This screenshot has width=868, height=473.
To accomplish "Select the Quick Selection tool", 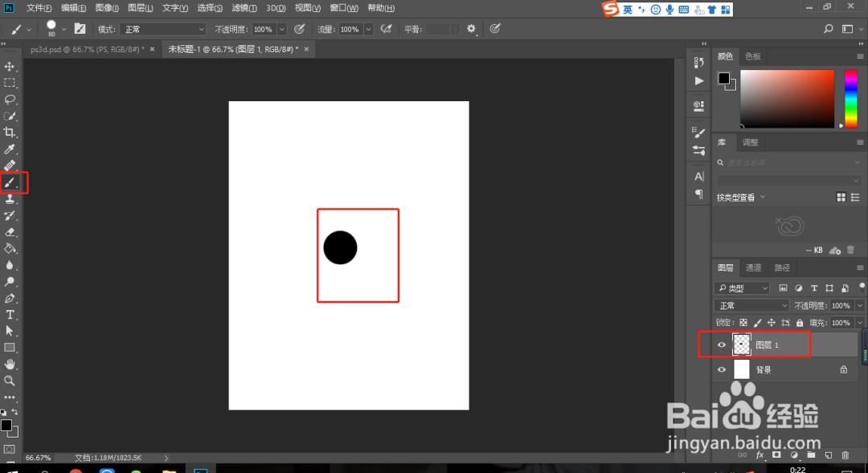I will [10, 116].
